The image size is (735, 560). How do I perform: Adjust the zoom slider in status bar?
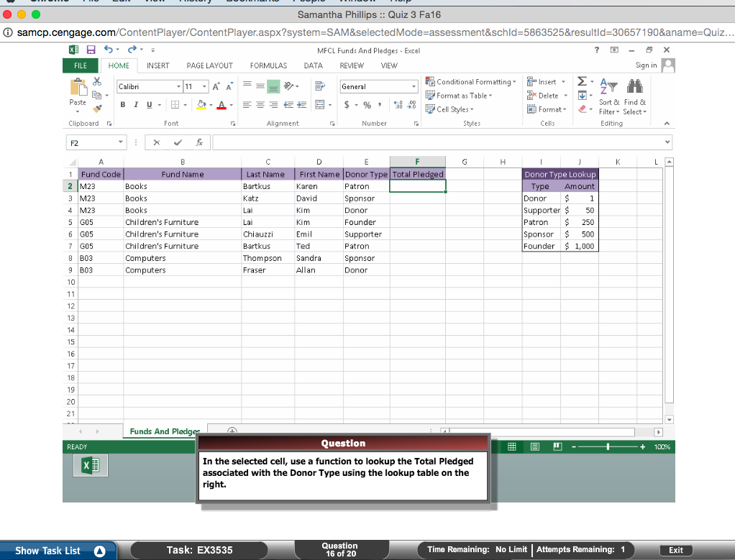(608, 447)
